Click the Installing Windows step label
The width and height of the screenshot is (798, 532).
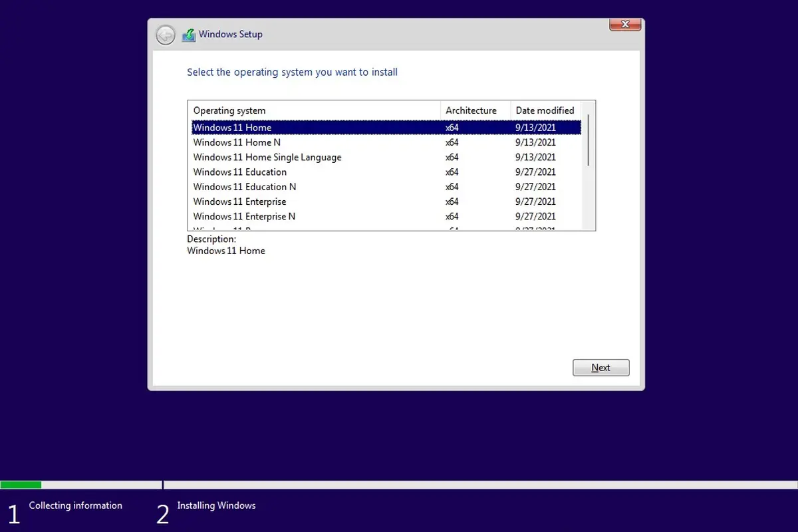216,505
